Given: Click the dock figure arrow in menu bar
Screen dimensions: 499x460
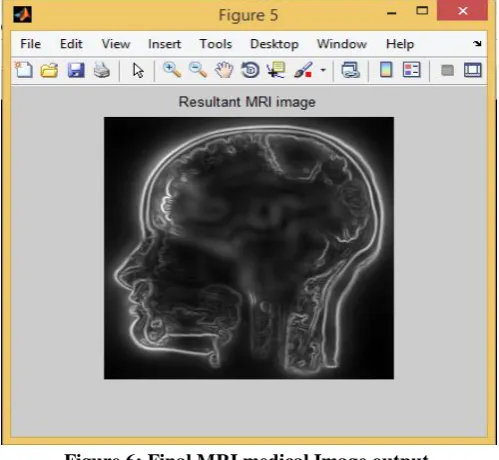Looking at the screenshot, I should [477, 43].
